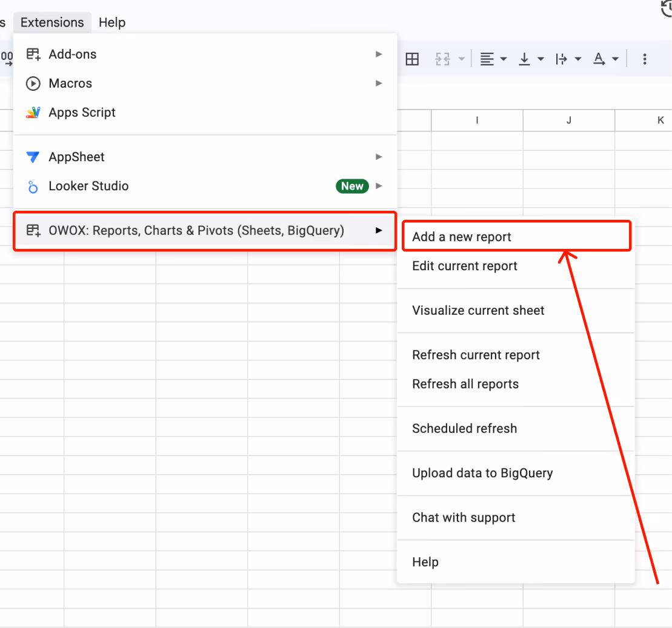Expand the AppSheet submenu arrow
The height and width of the screenshot is (628, 672).
pos(379,157)
